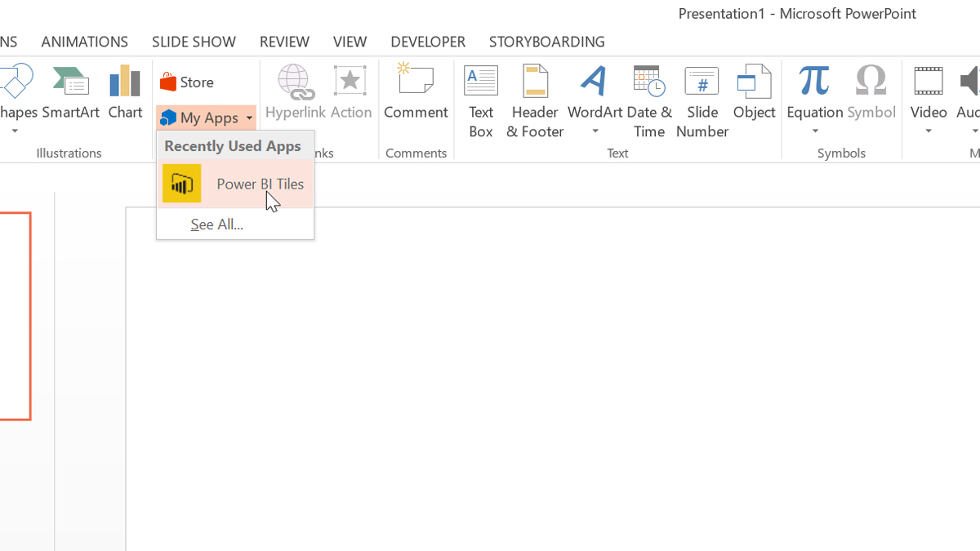
Task: Insert Slide Number
Action: click(702, 101)
